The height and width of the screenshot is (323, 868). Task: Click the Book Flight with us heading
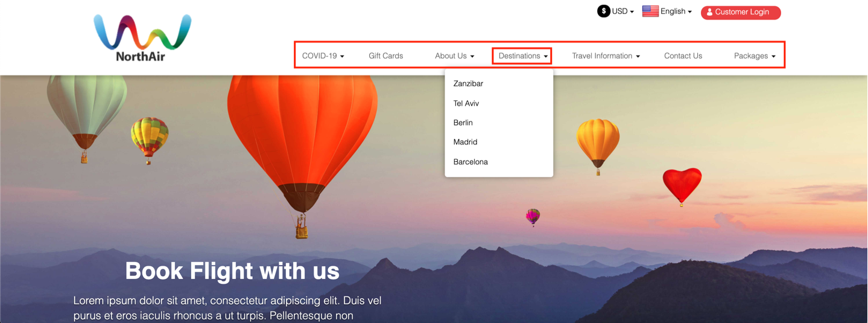pyautogui.click(x=232, y=271)
